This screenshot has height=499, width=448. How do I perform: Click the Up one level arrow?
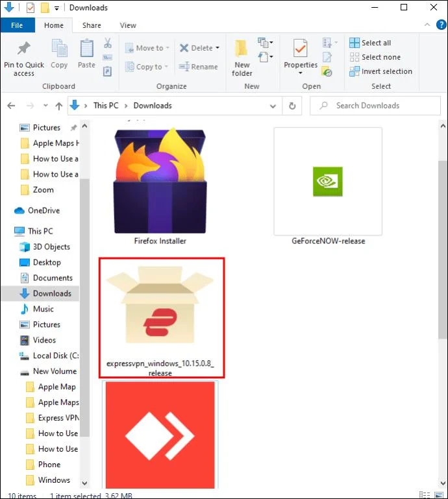click(x=59, y=106)
